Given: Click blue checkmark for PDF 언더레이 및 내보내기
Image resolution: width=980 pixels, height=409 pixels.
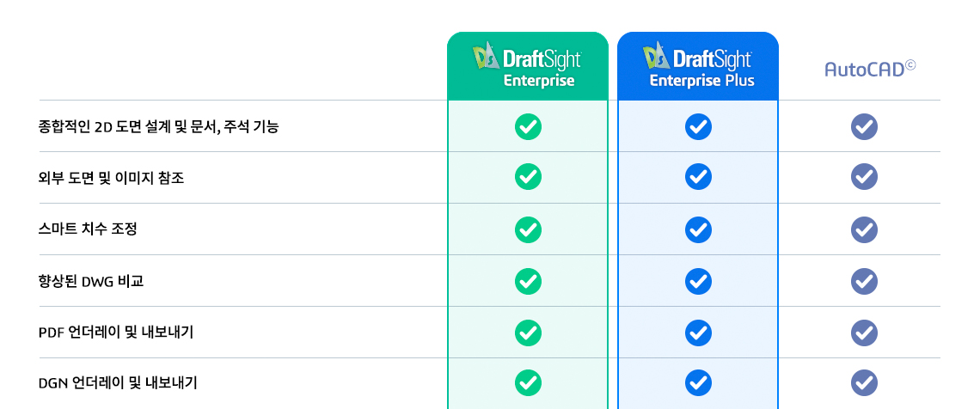Looking at the screenshot, I should [698, 333].
